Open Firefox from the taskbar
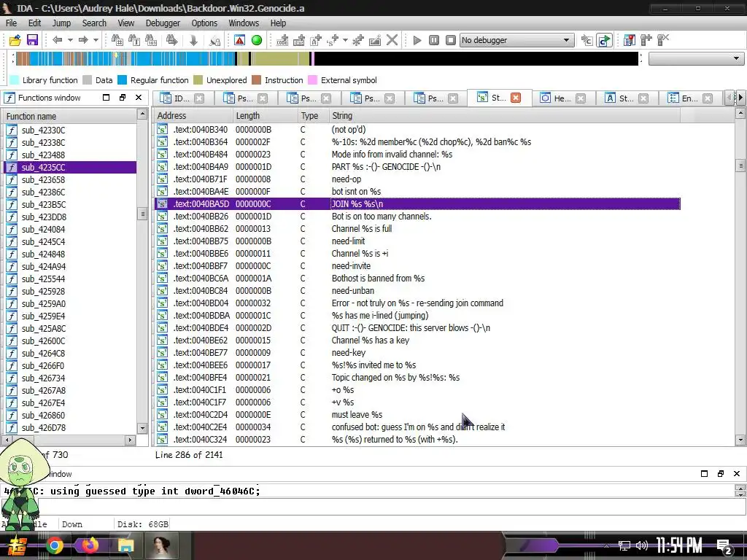The height and width of the screenshot is (560, 747). (89, 545)
